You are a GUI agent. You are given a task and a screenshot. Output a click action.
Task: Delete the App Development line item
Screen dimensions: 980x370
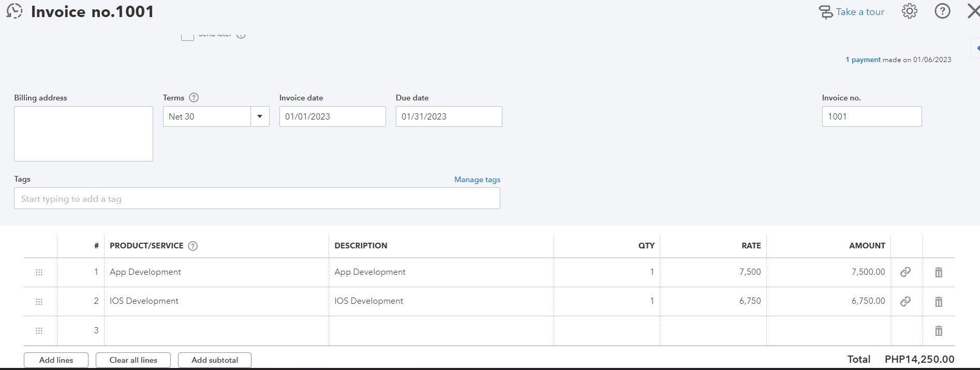[x=939, y=272]
